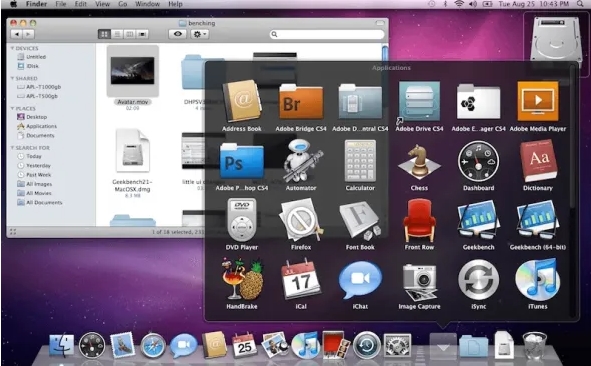Image resolution: width=591 pixels, height=366 pixels.
Task: Open Calculator in the Applications stack
Action: click(360, 161)
